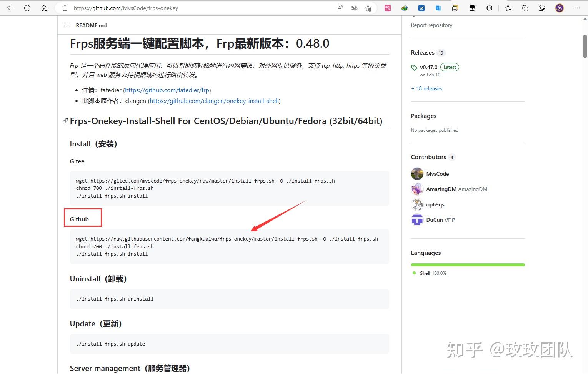Click the page vertical scrollbar thumb
588x374 pixels.
[x=585, y=46]
